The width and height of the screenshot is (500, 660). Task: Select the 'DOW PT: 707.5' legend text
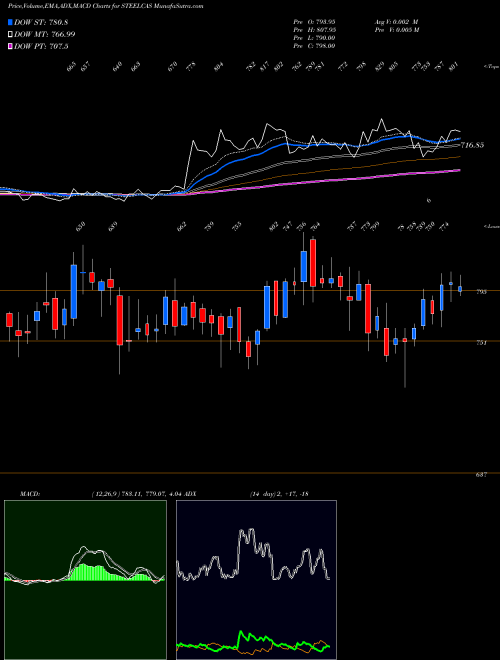(x=41, y=46)
